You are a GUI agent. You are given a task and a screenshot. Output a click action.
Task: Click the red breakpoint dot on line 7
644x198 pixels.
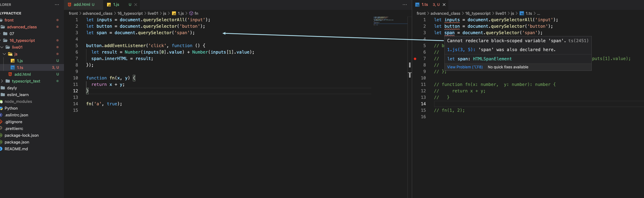click(415, 59)
